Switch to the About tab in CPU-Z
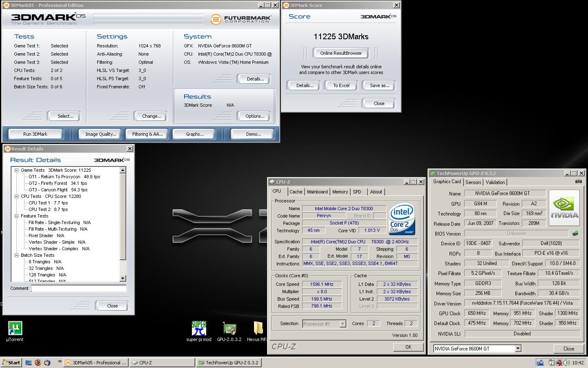This screenshot has width=588, height=368. pos(376,192)
